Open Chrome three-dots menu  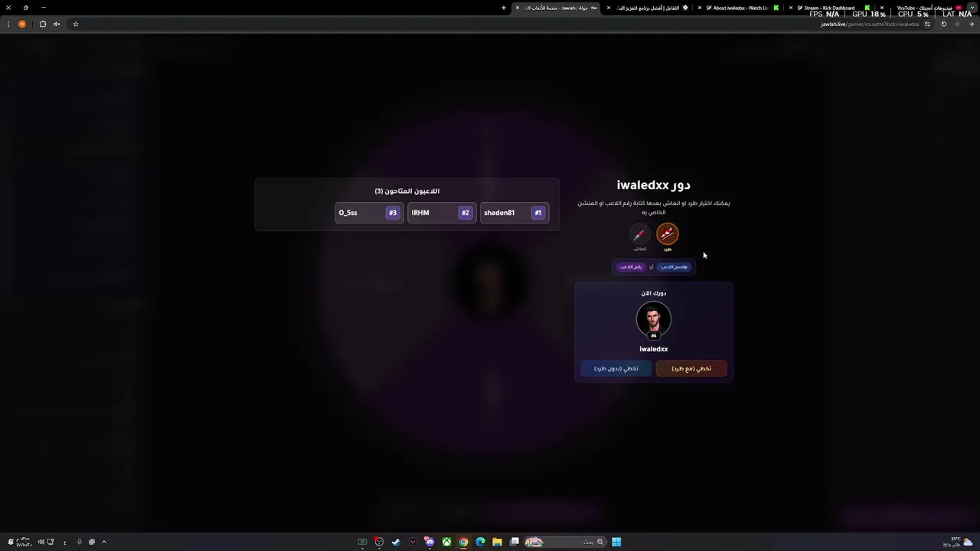tap(8, 24)
